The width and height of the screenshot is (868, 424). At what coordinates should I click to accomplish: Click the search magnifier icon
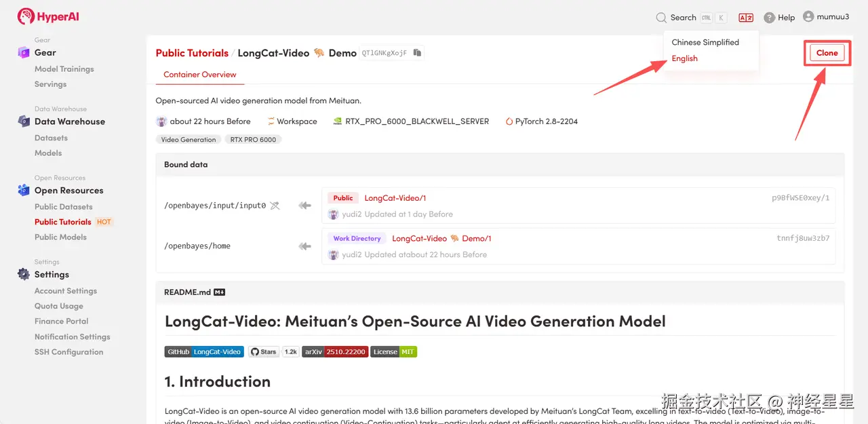coord(661,18)
